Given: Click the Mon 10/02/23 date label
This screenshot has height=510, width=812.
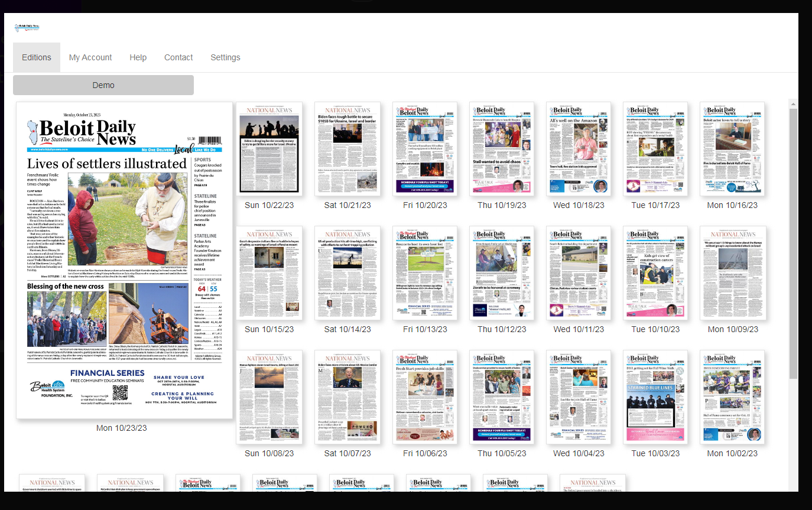Looking at the screenshot, I should [732, 453].
